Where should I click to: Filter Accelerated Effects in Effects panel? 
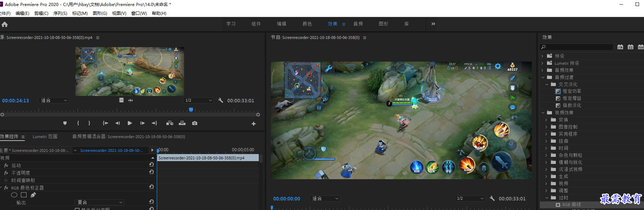620,47
